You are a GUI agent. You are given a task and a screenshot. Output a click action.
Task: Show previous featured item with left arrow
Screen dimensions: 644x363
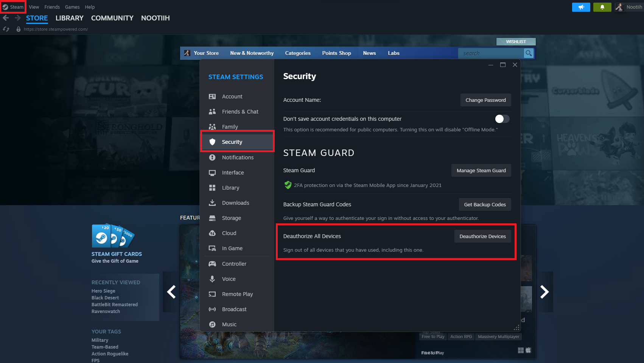[x=171, y=292]
